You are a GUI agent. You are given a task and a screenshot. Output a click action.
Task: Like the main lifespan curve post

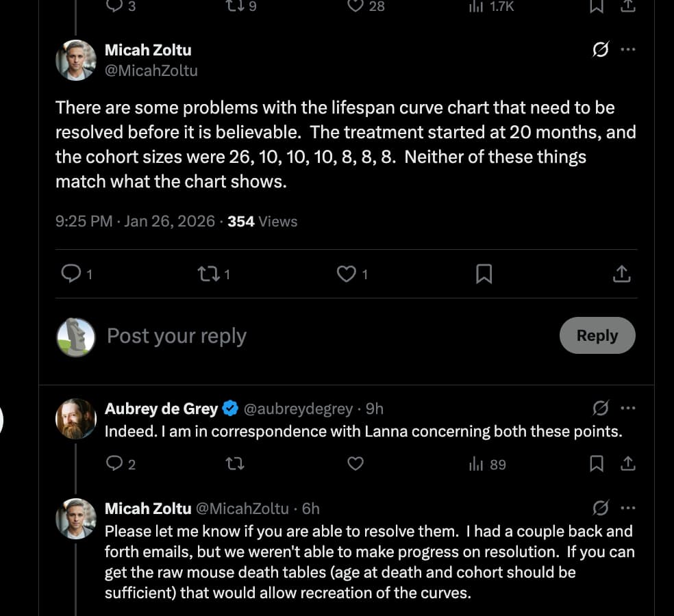[347, 274]
